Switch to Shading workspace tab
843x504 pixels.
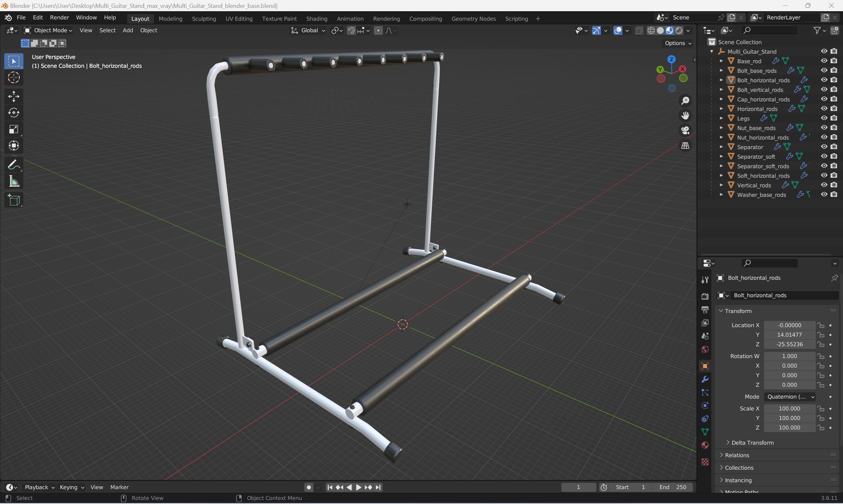317,19
